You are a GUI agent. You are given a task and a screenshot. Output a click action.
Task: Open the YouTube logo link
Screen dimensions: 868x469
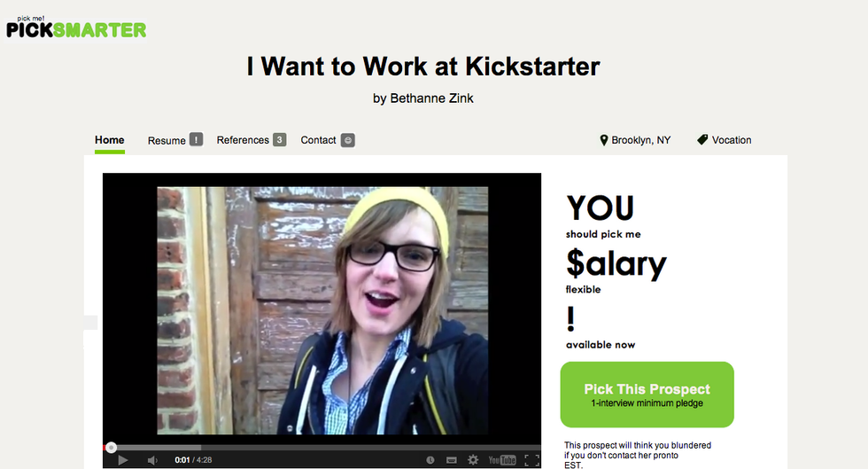pyautogui.click(x=501, y=460)
